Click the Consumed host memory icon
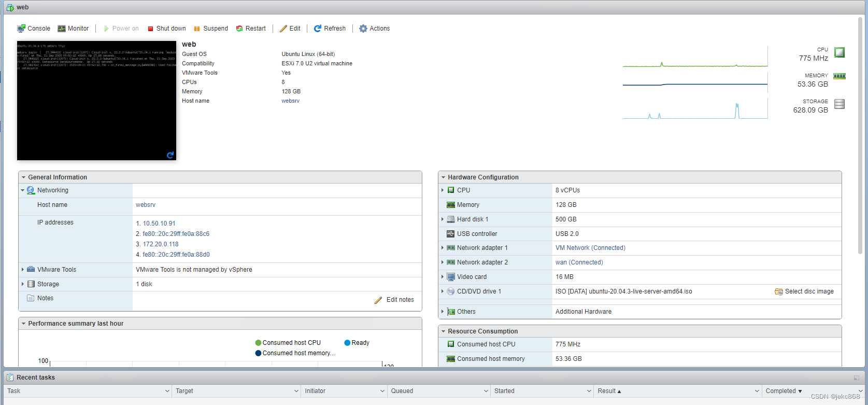The width and height of the screenshot is (868, 405). 451,359
